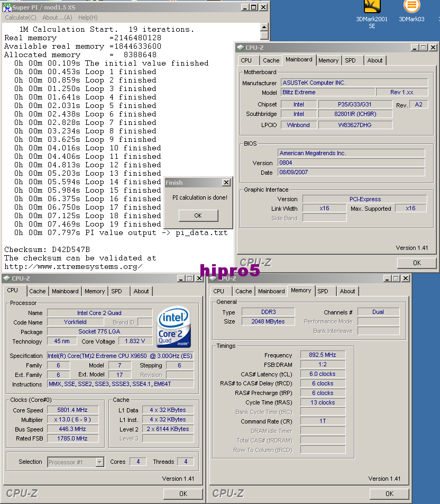Screen dimensions: 440x504
Task: Click the CAS# Latency value 6.0 clocks
Action: tap(323, 374)
